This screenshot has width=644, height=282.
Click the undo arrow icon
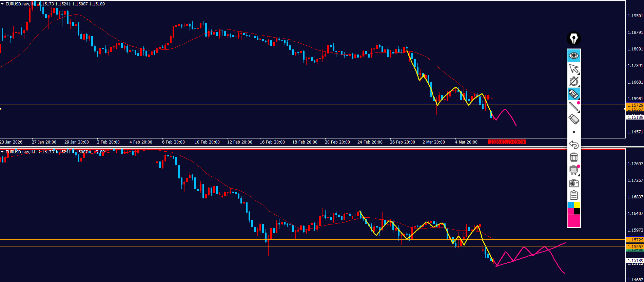point(573,145)
